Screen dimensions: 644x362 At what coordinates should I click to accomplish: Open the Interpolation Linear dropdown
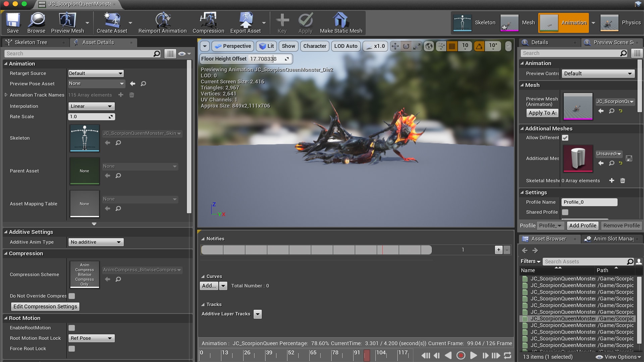(x=91, y=106)
